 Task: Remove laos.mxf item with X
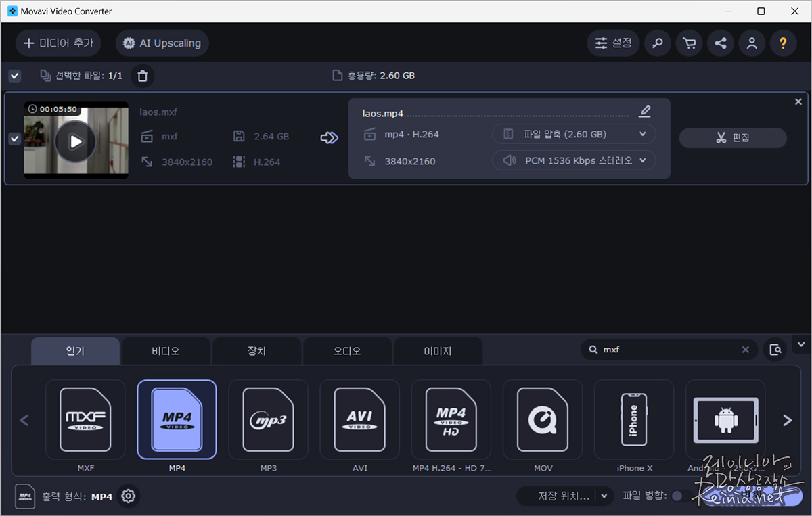click(x=798, y=102)
